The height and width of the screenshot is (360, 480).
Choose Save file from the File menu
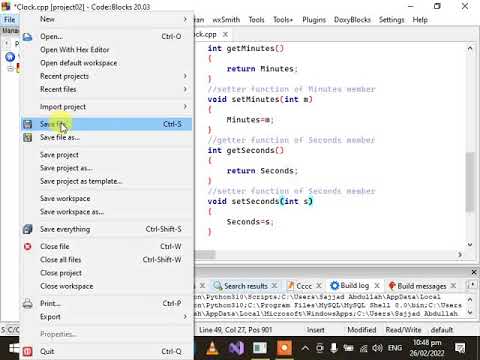[x=106, y=124]
